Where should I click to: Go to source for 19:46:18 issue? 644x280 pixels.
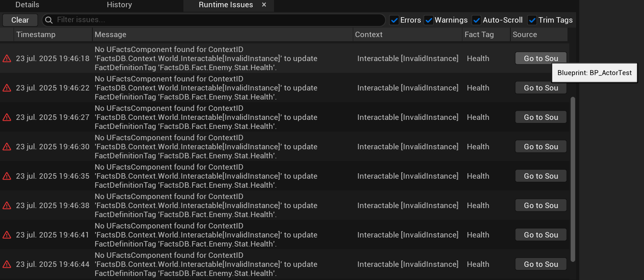541,58
